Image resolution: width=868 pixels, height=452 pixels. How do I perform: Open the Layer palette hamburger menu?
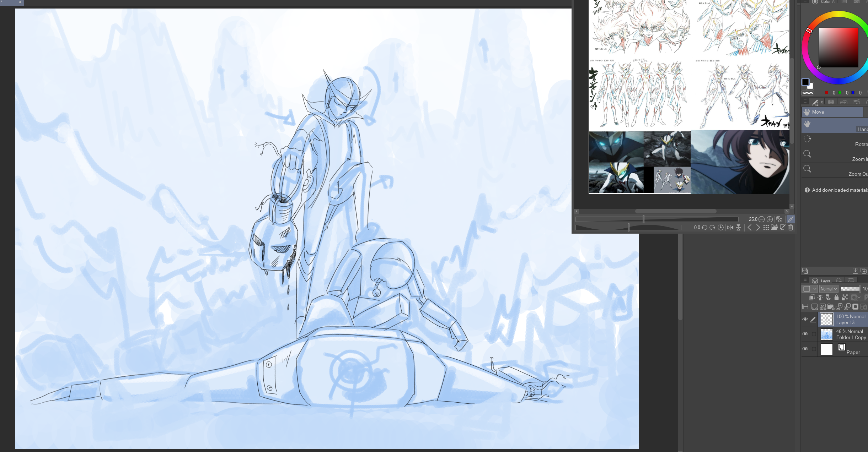point(805,280)
